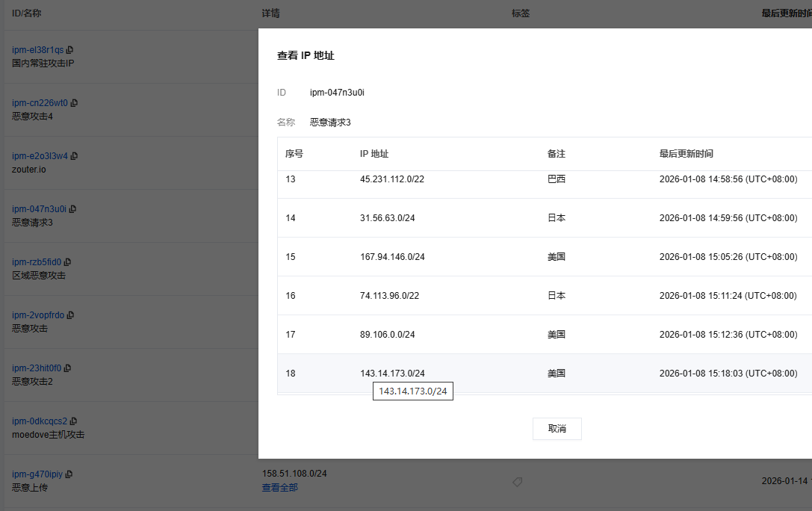Open the ipm-g470ipiy link
Screen dimensions: 812x511
(x=37, y=474)
